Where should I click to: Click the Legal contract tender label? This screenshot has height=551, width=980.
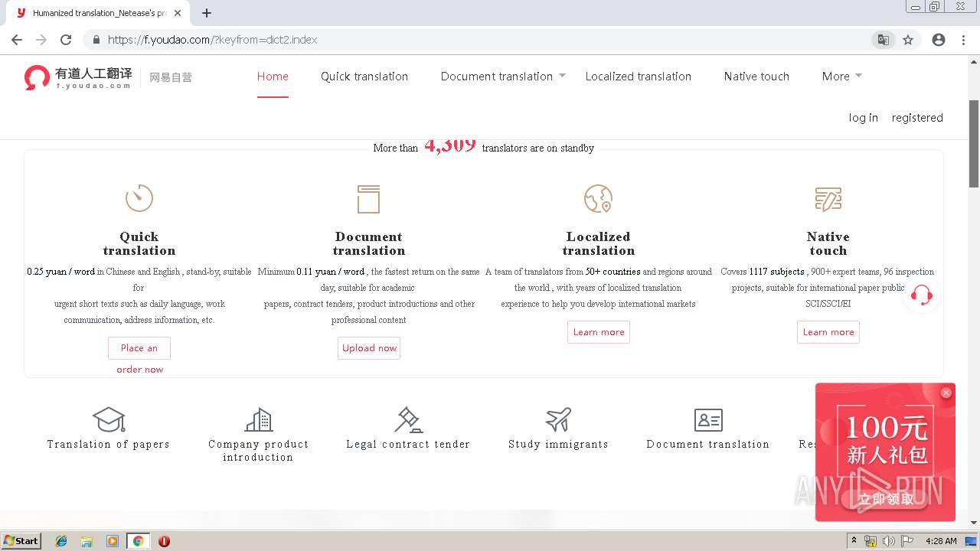[x=408, y=444]
